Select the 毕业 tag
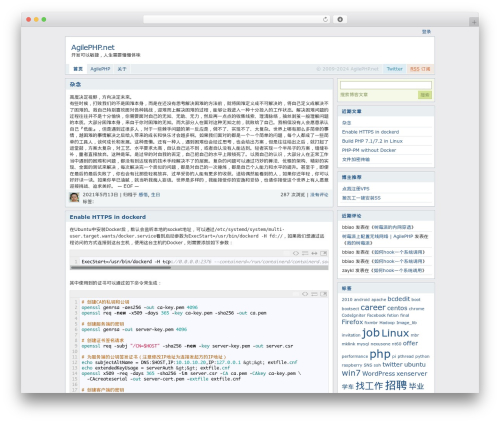This screenshot has width=500, height=423. [416, 386]
